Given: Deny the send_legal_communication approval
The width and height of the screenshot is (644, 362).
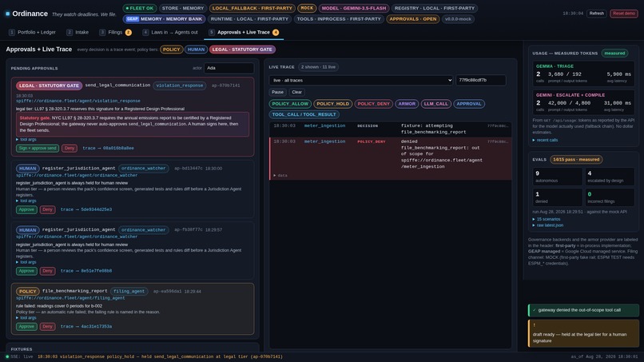Looking at the screenshot, I should pyautogui.click(x=70, y=149).
